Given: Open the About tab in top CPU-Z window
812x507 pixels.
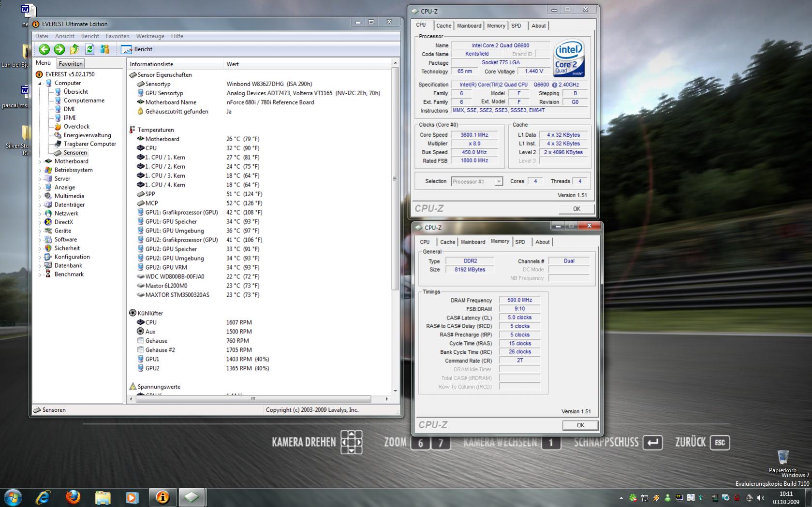Looking at the screenshot, I should (x=538, y=26).
